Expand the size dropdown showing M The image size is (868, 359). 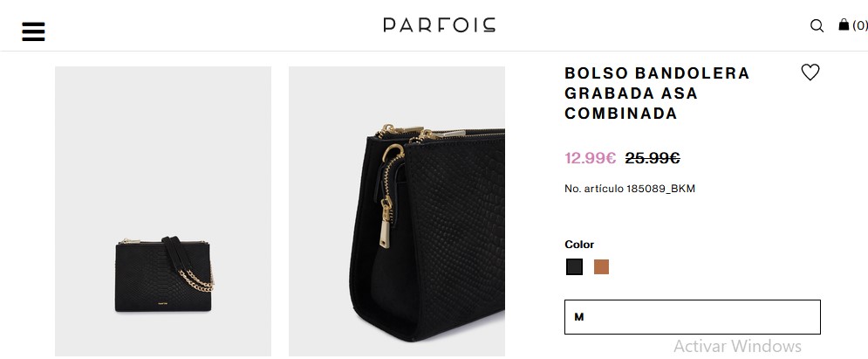point(693,317)
